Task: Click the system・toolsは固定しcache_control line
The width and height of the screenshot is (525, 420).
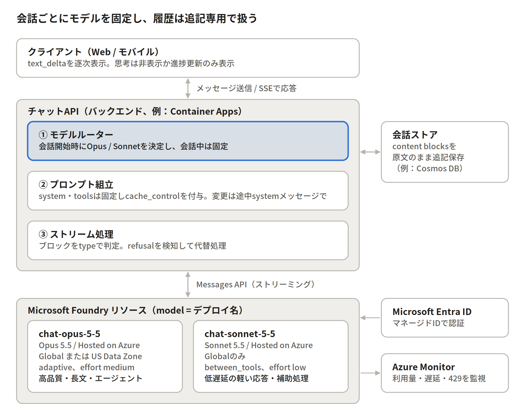Action: (183, 196)
